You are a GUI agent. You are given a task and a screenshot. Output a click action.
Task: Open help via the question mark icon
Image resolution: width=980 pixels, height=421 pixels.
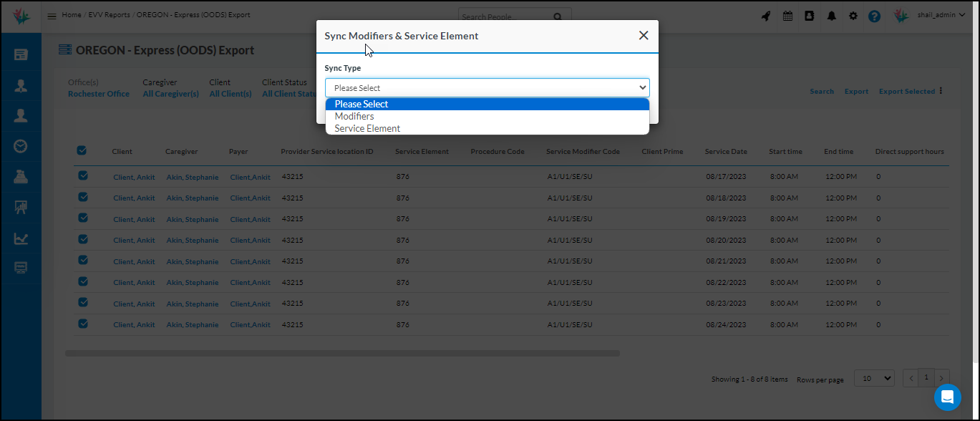[874, 15]
